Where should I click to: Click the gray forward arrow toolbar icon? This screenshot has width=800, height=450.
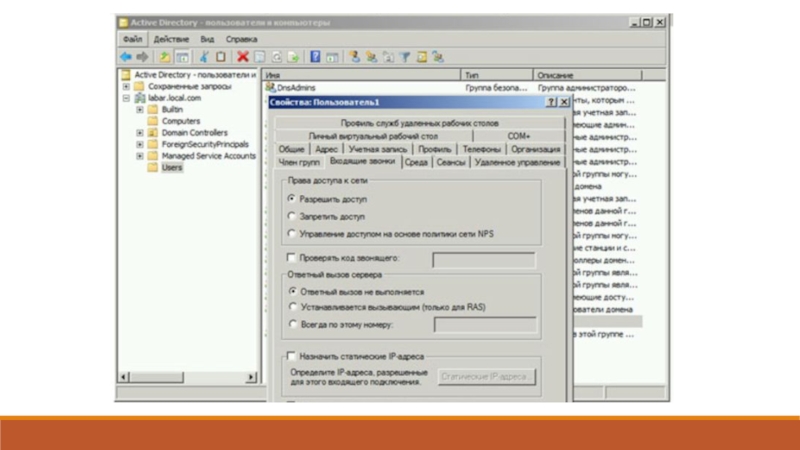pos(142,57)
